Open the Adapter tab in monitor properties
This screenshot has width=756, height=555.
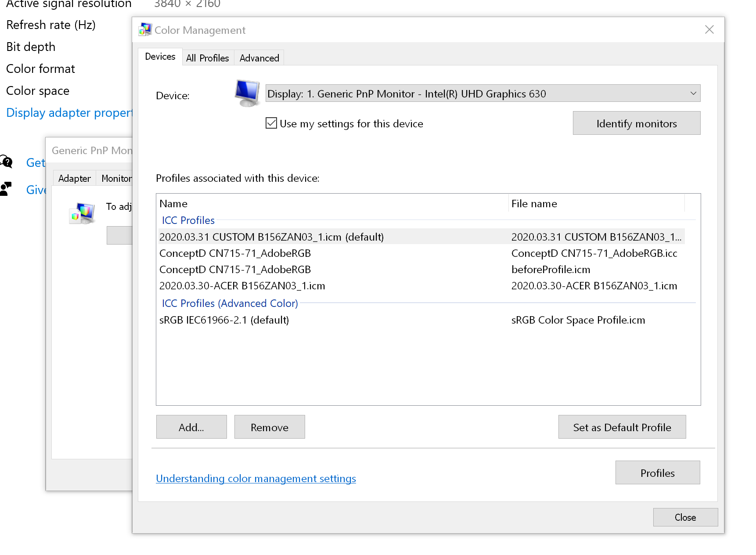coord(74,178)
